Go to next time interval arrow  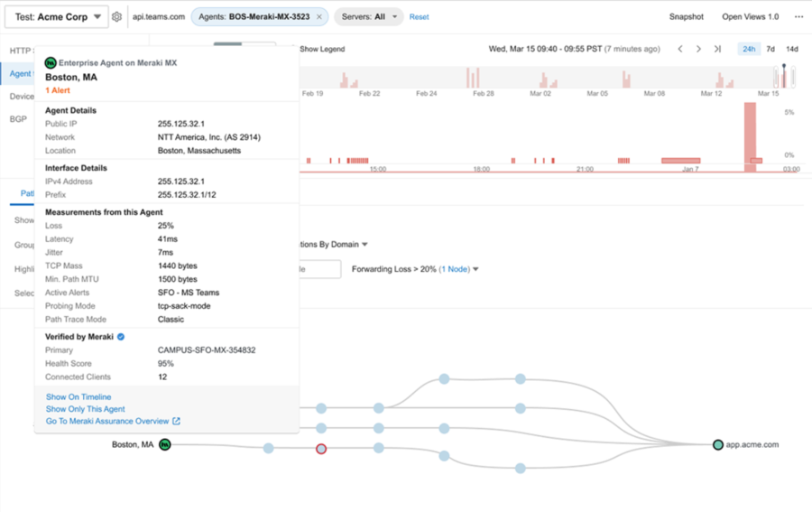698,49
